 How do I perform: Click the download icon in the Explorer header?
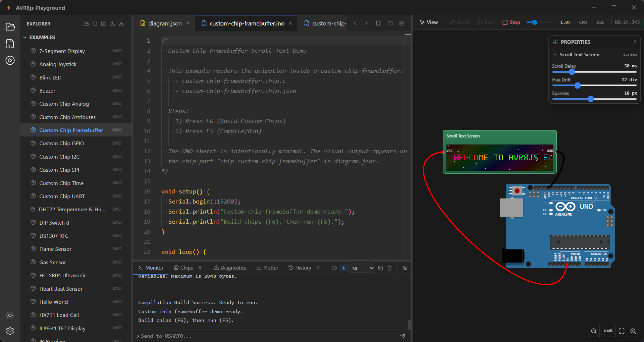coord(121,24)
